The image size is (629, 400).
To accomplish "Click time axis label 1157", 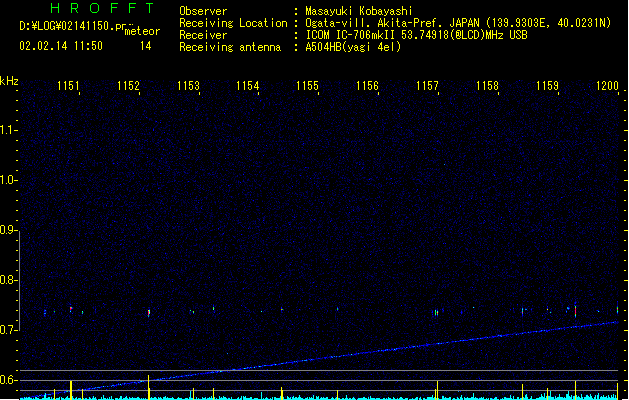I will [428, 85].
